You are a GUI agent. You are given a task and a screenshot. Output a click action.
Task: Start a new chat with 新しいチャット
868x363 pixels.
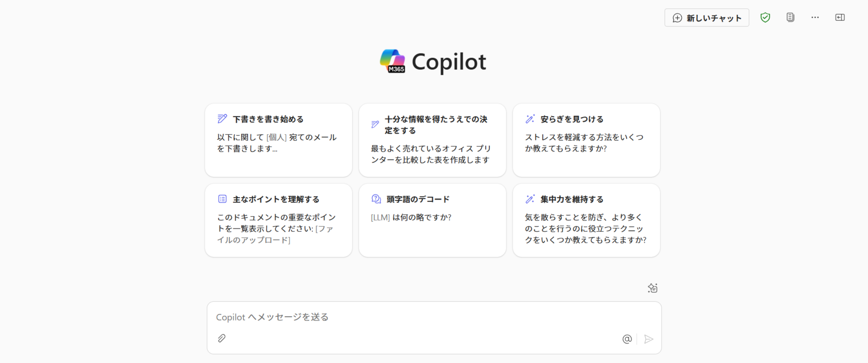pyautogui.click(x=706, y=18)
